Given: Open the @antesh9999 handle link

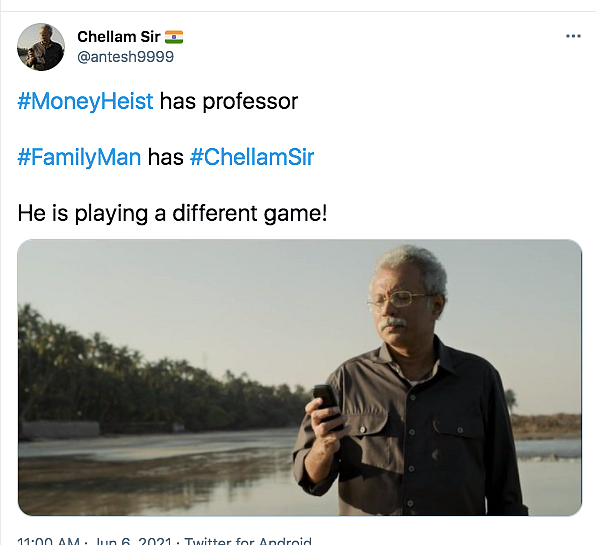Looking at the screenshot, I should point(125,57).
